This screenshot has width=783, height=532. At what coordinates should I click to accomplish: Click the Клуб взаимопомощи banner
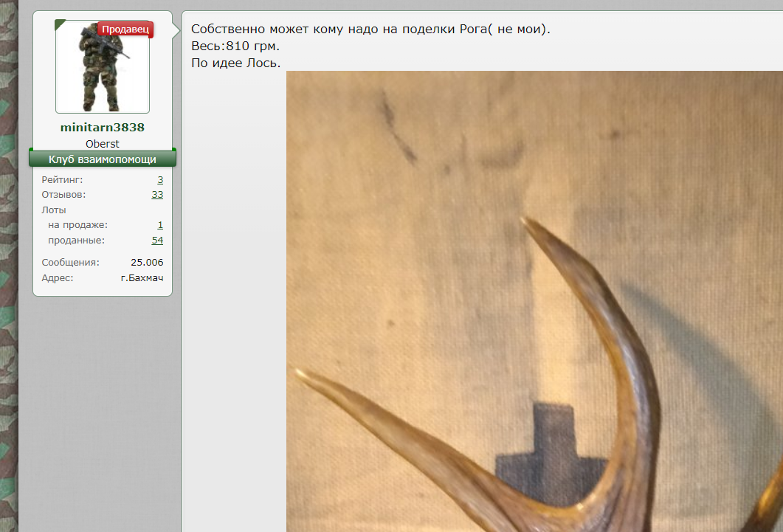coord(102,159)
